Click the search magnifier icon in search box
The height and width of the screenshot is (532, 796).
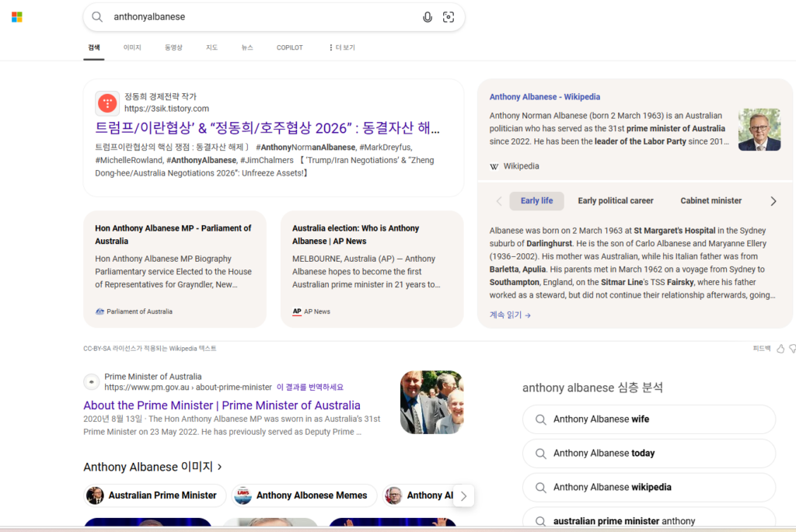[x=97, y=17]
